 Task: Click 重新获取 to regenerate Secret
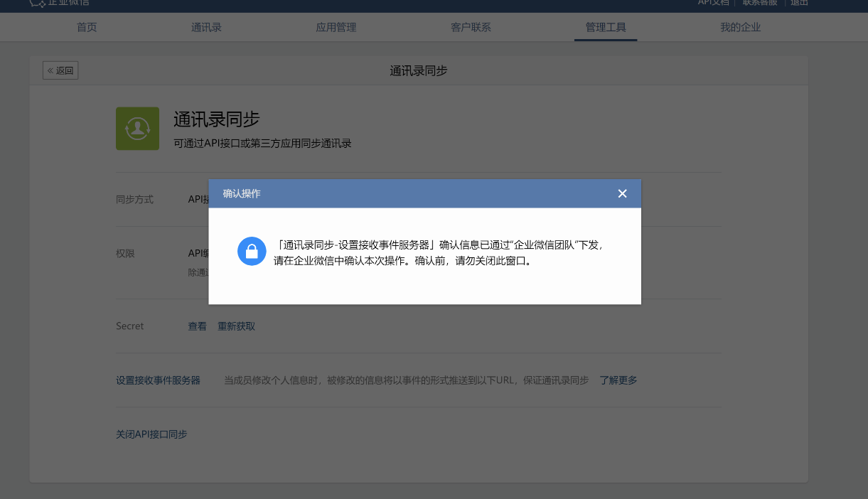(x=236, y=326)
